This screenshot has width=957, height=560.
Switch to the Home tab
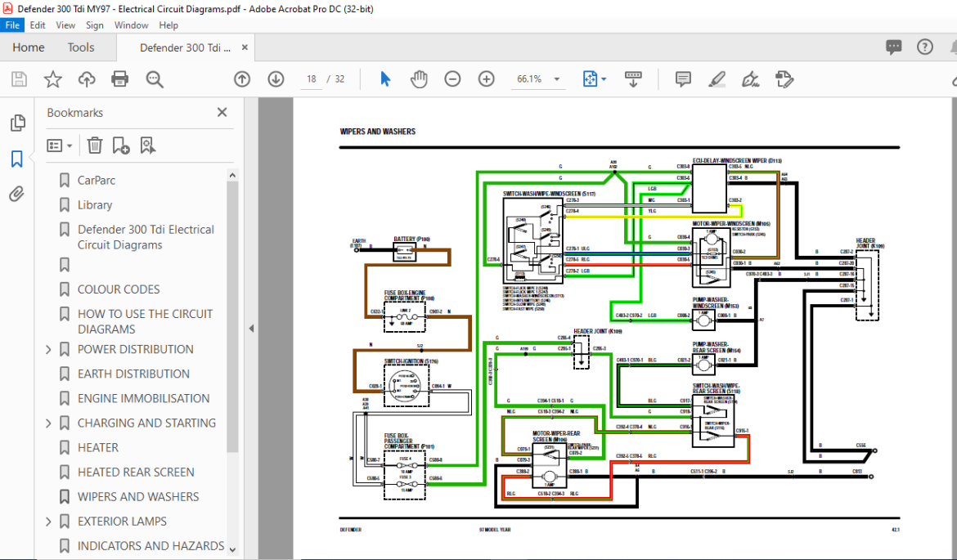click(28, 47)
